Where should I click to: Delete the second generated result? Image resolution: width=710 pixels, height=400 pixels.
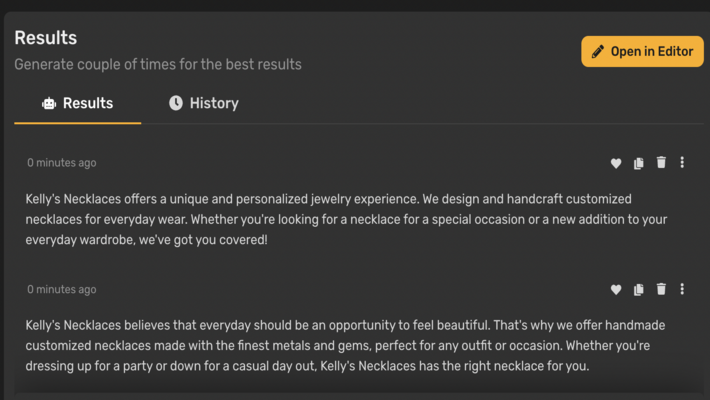point(661,289)
